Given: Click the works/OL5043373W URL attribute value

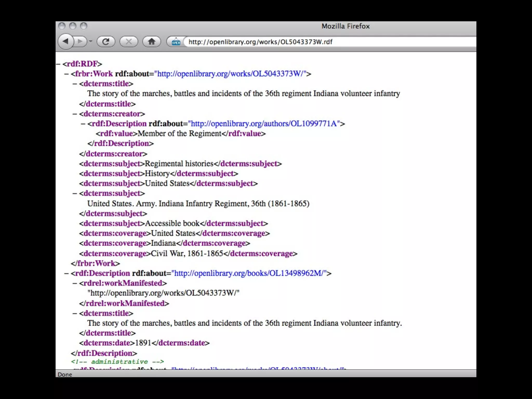Looking at the screenshot, I should click(230, 74).
